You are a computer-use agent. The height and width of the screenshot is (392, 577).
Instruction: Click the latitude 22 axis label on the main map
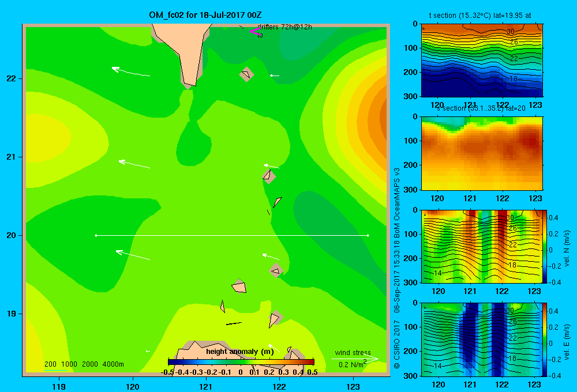12,78
